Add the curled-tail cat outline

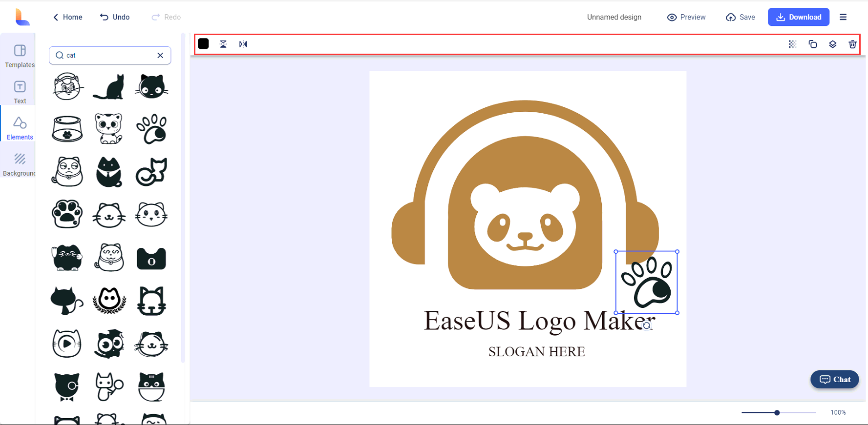pos(151,172)
